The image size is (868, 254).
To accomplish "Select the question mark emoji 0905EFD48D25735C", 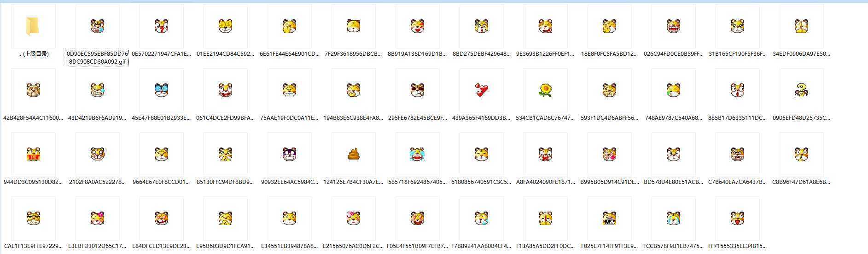I will tap(801, 90).
